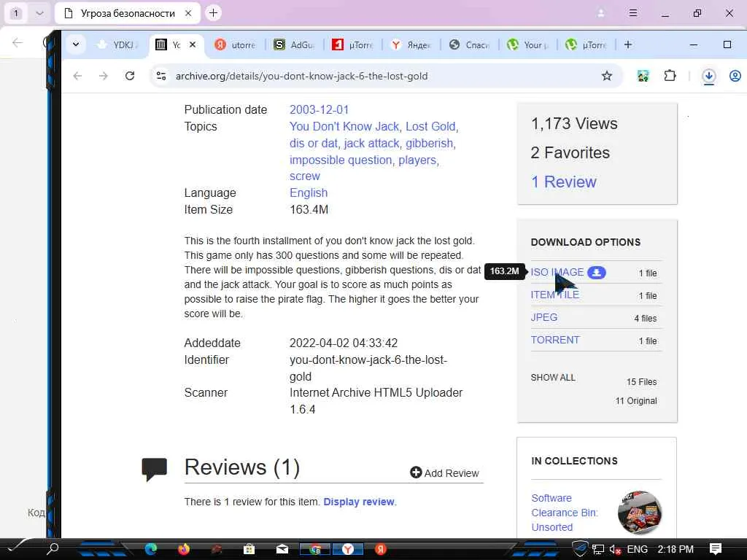Click the Chrome address bar URL

click(x=301, y=76)
